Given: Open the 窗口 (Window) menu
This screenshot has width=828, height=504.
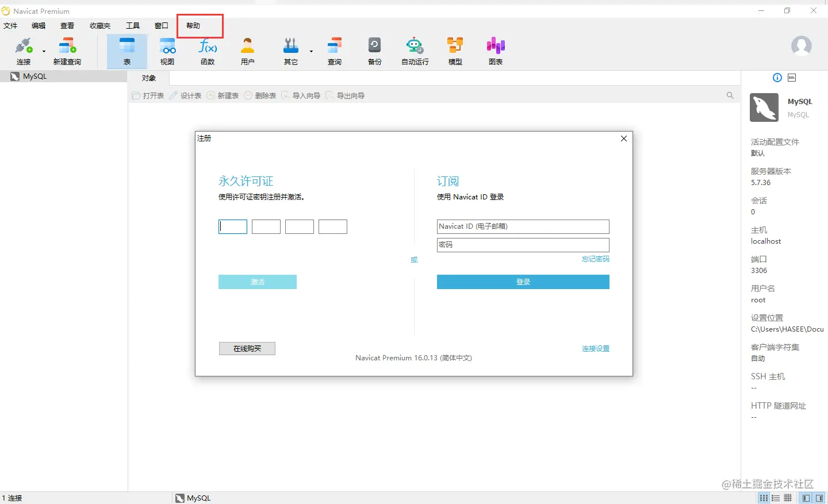Looking at the screenshot, I should coord(162,26).
